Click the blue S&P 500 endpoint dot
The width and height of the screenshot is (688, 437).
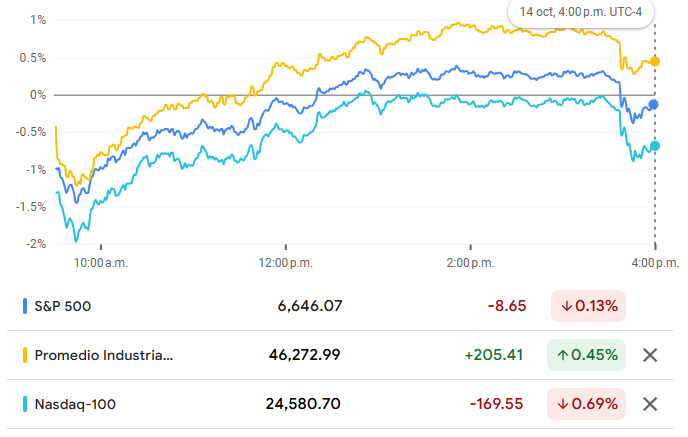655,104
